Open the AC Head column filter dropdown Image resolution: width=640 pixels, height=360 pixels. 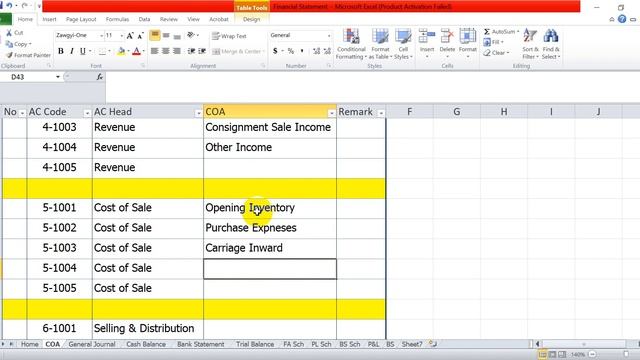coord(198,113)
